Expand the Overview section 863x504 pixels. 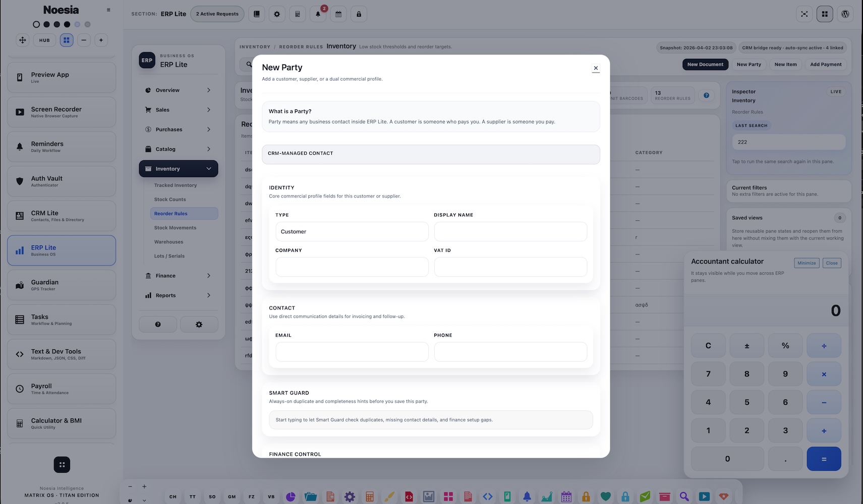tap(179, 90)
